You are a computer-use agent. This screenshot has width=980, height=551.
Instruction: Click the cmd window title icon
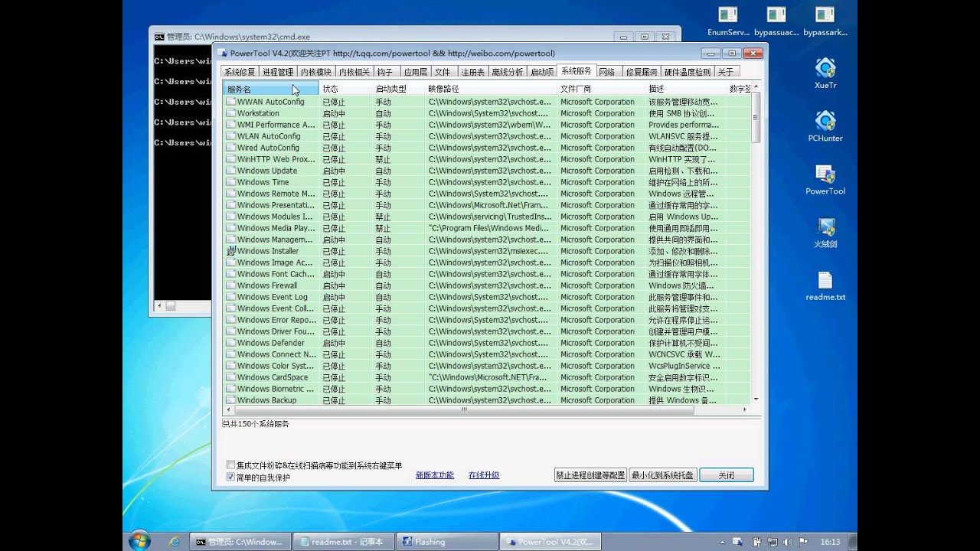click(x=159, y=36)
